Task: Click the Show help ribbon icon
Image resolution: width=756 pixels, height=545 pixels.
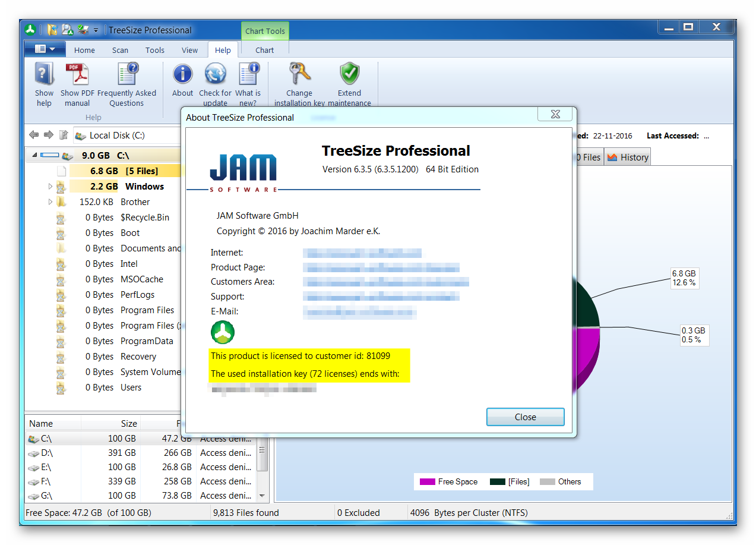Action: pyautogui.click(x=44, y=74)
